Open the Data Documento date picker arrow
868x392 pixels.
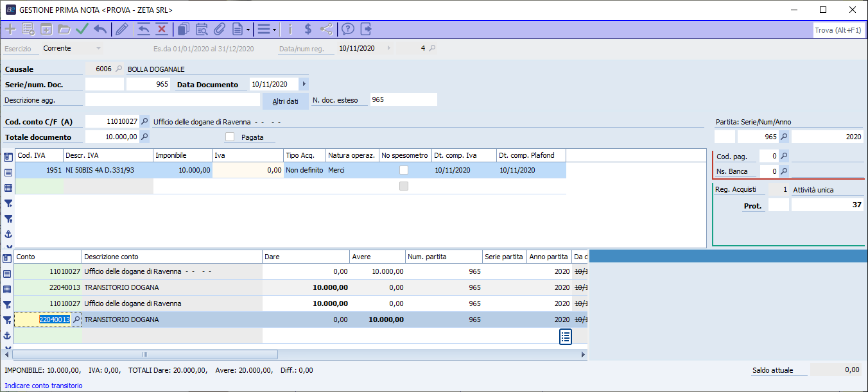(304, 84)
